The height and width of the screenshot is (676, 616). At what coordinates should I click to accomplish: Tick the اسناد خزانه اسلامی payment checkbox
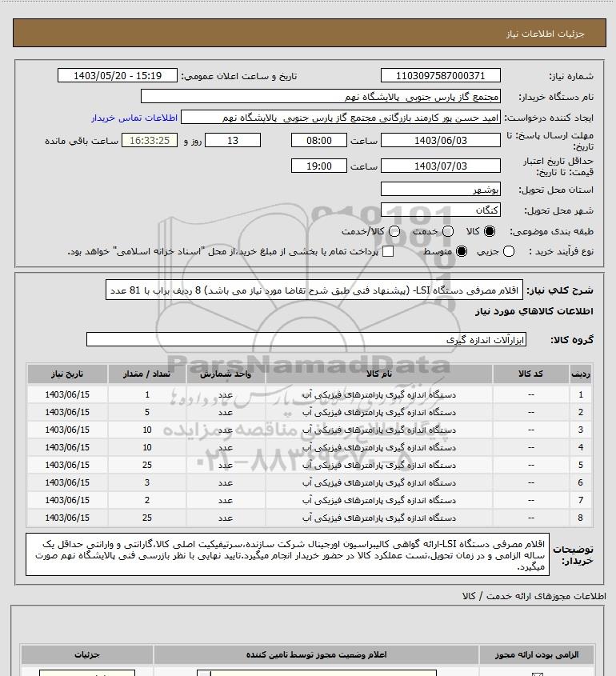[388, 251]
